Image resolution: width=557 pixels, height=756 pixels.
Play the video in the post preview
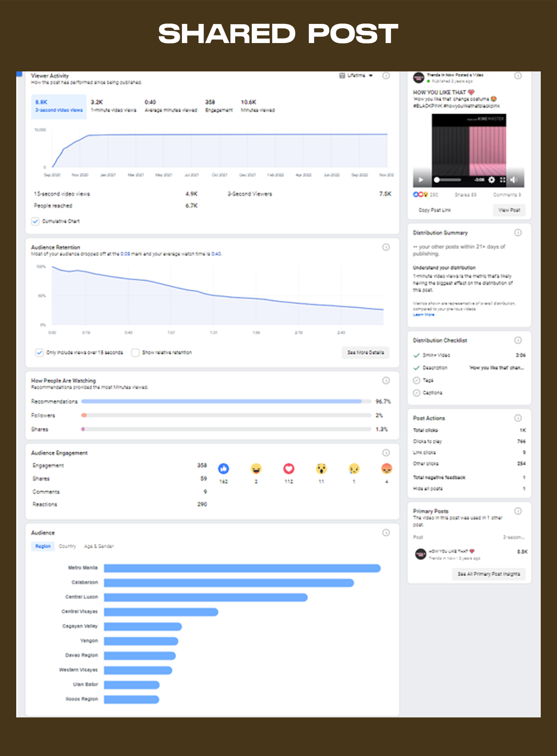pyautogui.click(x=421, y=180)
